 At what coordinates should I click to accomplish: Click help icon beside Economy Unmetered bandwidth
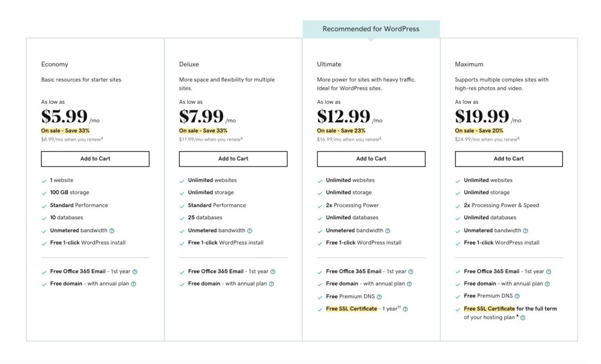(112, 231)
